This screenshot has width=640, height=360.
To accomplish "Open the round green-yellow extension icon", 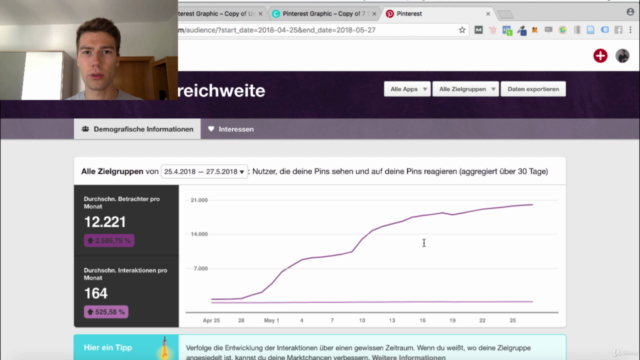I will pos(563,30).
